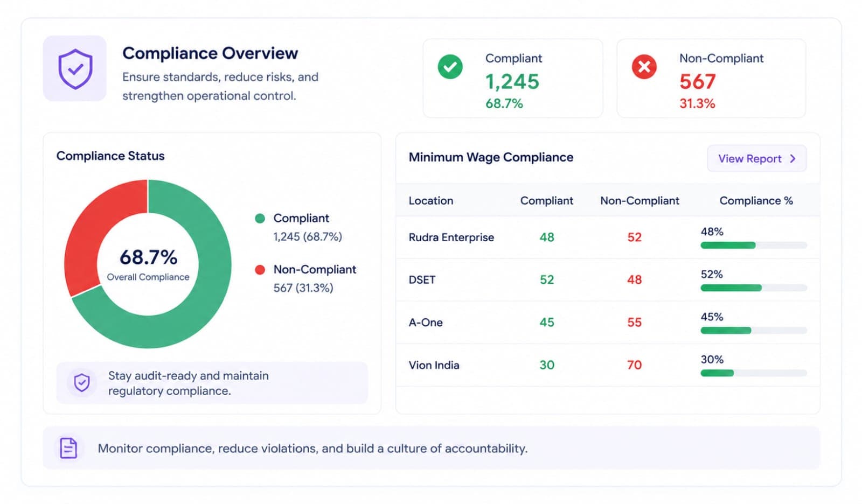The height and width of the screenshot is (504, 862).
Task: Click the chevron arrow in View Report
Action: [793, 158]
